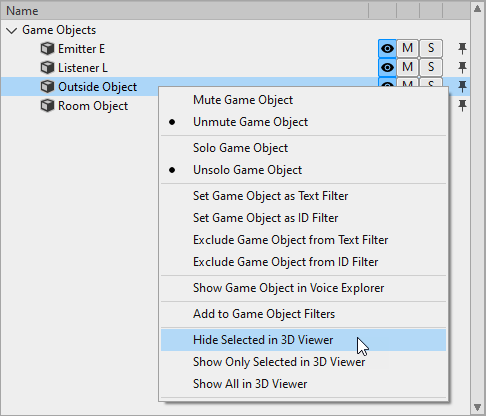486x416 pixels.
Task: Solo Listener L with its S button
Action: pyautogui.click(x=431, y=68)
